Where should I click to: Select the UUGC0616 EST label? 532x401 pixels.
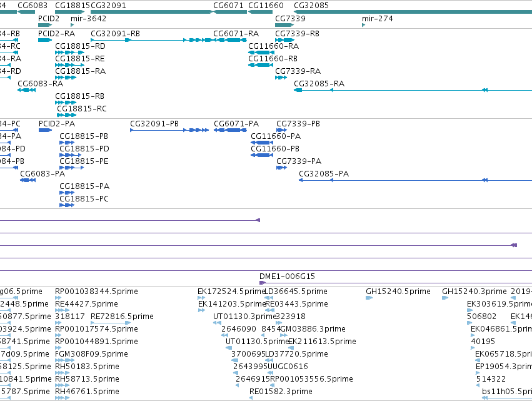(x=288, y=367)
